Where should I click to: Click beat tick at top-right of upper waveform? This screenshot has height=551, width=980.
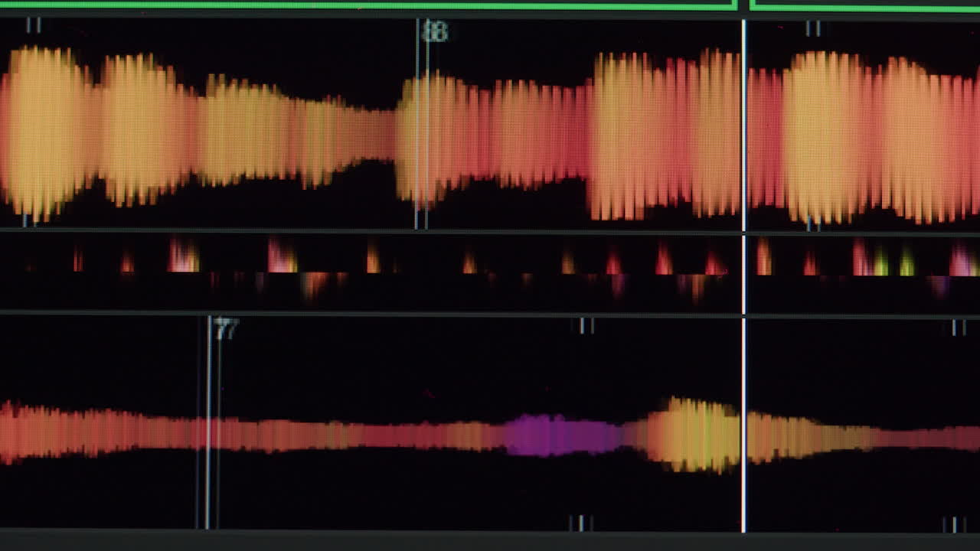[x=813, y=29]
